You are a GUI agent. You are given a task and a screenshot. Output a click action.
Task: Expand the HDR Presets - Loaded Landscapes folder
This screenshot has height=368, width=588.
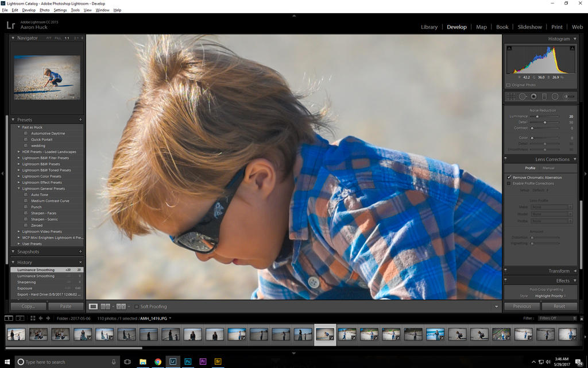19,152
